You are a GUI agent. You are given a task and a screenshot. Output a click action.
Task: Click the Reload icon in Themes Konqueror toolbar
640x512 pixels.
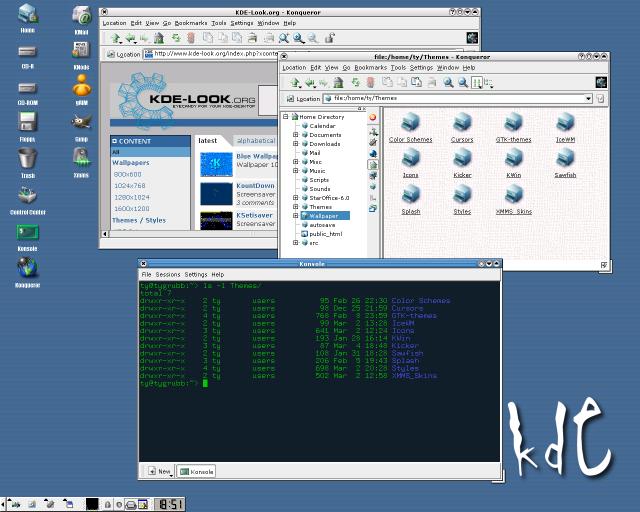pyautogui.click(x=356, y=83)
